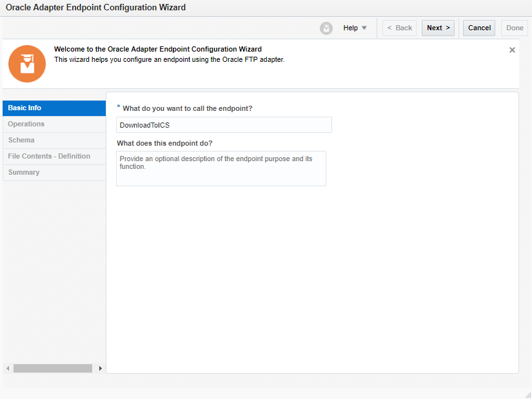The image size is (532, 399).
Task: Click the sidebar horizontal scrollbar thumb
Action: (53, 369)
